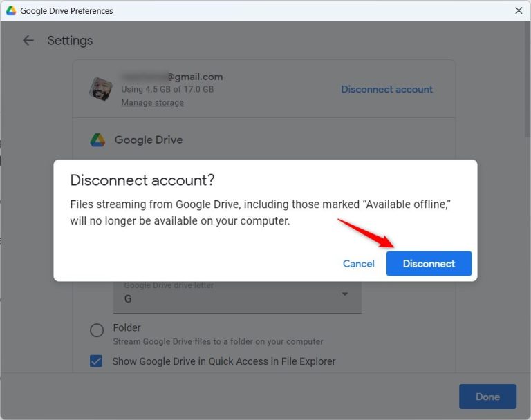Image resolution: width=531 pixels, height=420 pixels.
Task: Click the account profile picture
Action: 101,89
